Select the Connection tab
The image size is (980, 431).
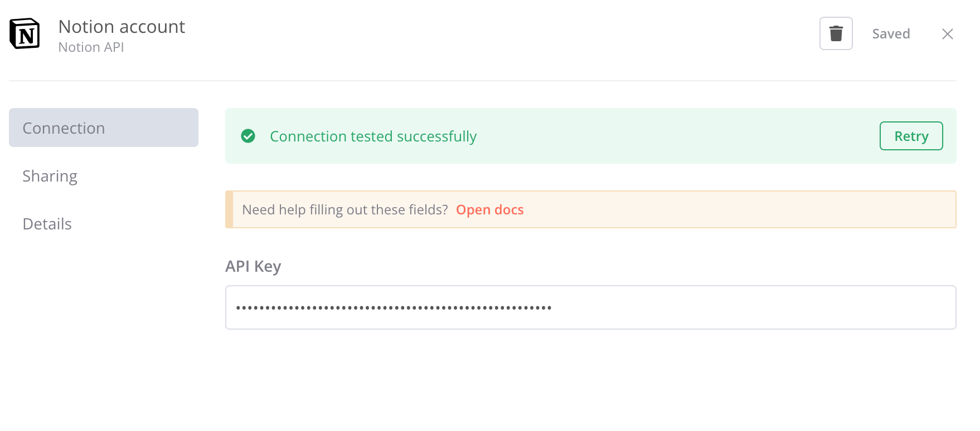click(64, 128)
